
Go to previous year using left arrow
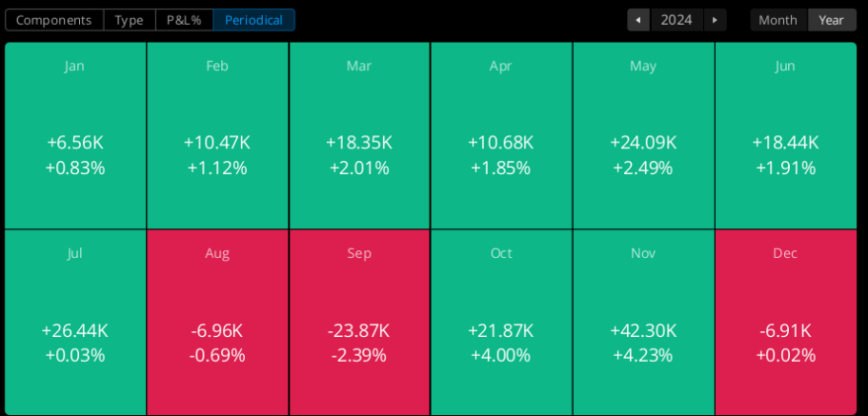pos(638,20)
